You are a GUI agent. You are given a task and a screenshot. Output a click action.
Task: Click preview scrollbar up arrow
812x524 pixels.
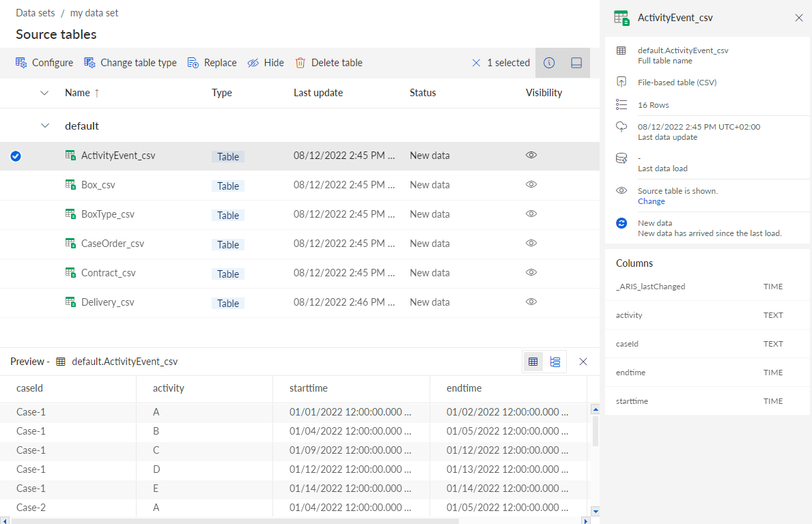(x=596, y=409)
